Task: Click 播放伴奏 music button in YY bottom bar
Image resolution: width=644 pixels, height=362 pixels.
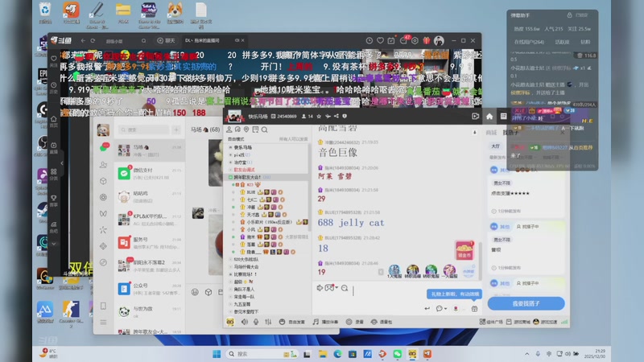Action: 326,323
